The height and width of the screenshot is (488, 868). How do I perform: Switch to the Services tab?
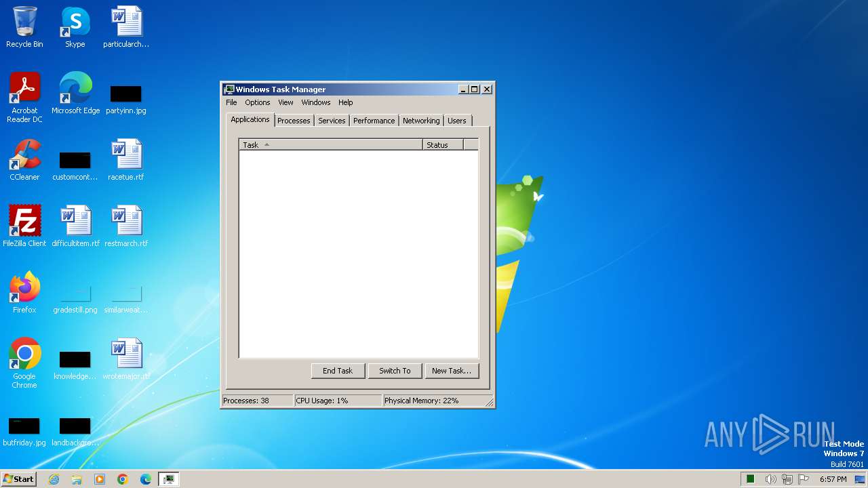[x=332, y=121]
